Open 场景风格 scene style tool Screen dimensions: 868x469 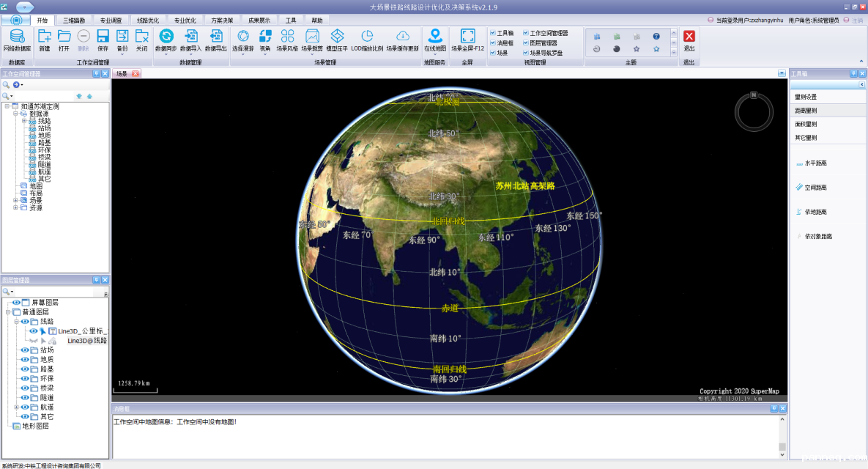tap(287, 37)
